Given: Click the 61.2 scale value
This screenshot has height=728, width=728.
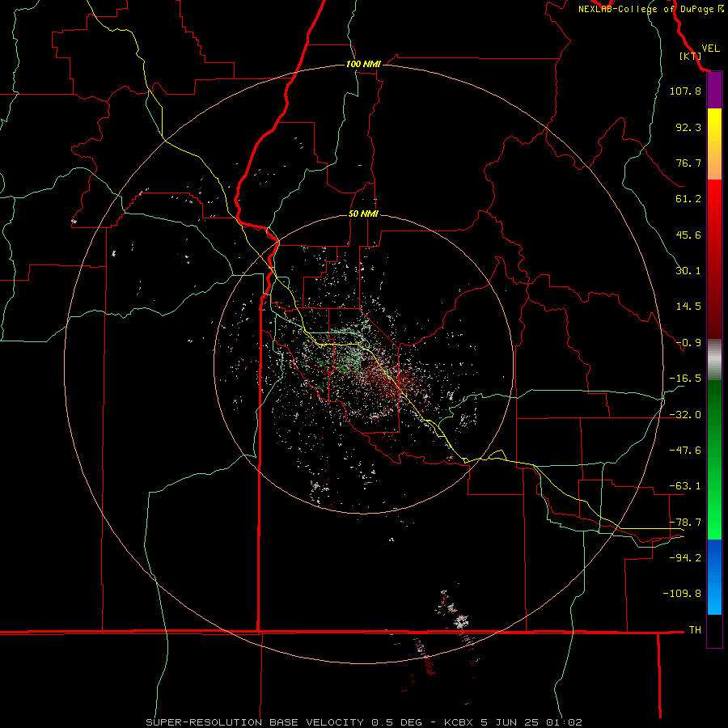Looking at the screenshot, I should point(688,199).
